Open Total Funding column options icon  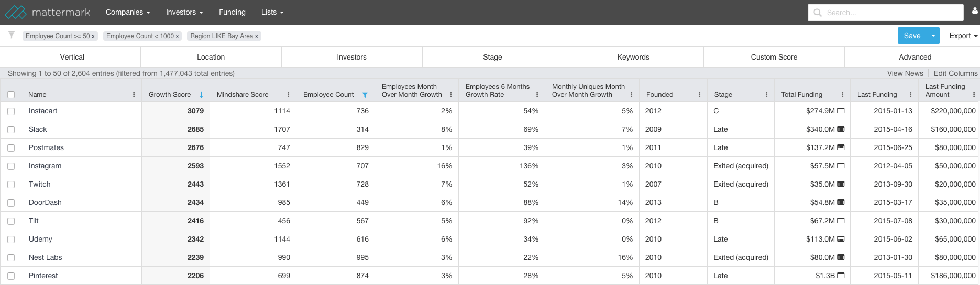[x=843, y=95]
